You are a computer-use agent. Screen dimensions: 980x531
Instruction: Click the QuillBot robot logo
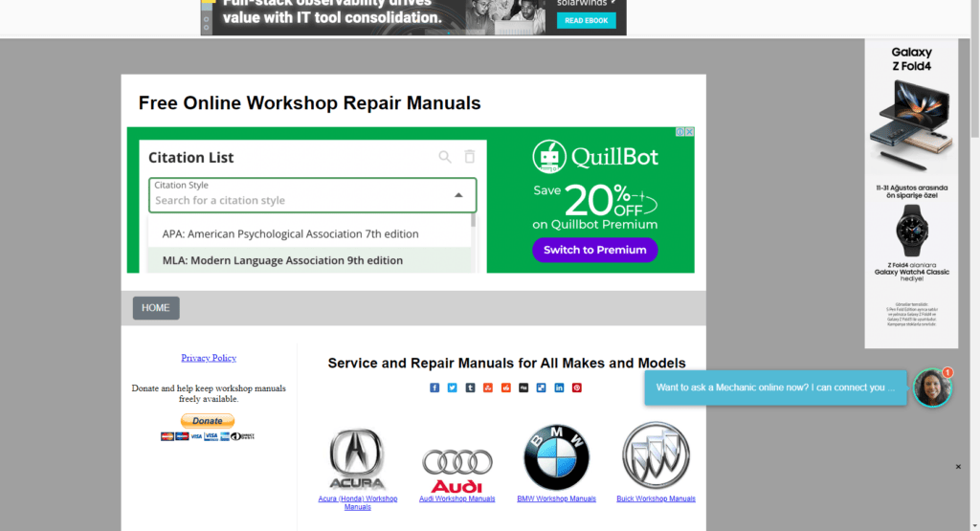click(549, 157)
